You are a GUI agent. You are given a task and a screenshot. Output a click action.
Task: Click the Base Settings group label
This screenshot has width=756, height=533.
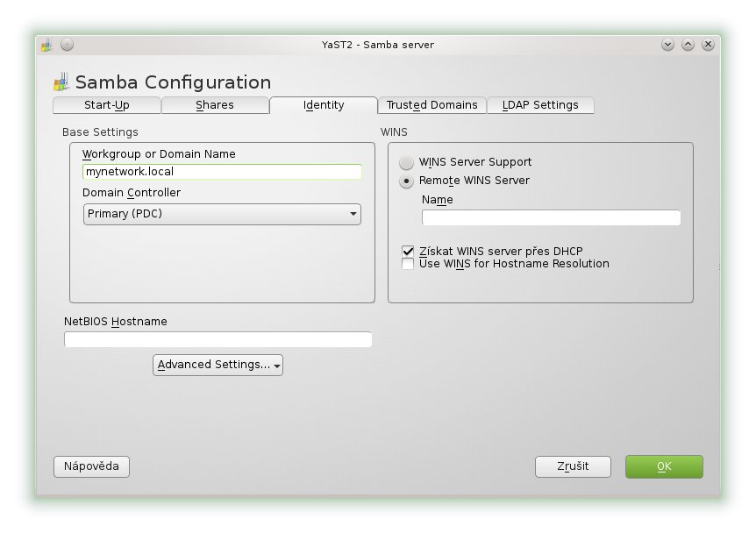100,132
